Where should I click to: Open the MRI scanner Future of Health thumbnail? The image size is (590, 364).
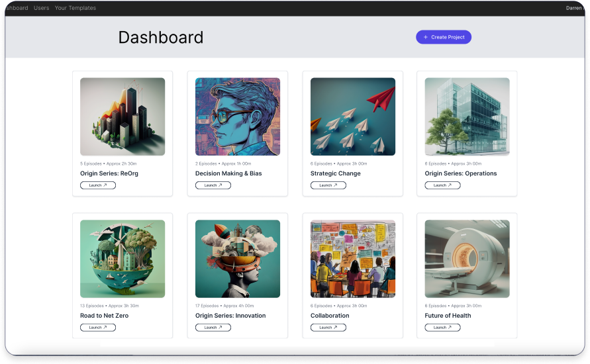tap(467, 259)
